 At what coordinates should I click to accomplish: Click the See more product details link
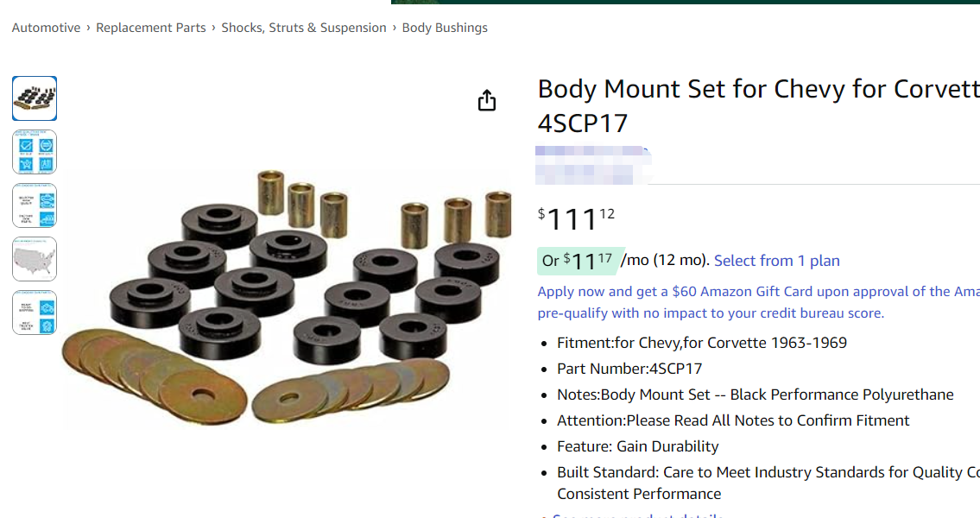(x=637, y=515)
